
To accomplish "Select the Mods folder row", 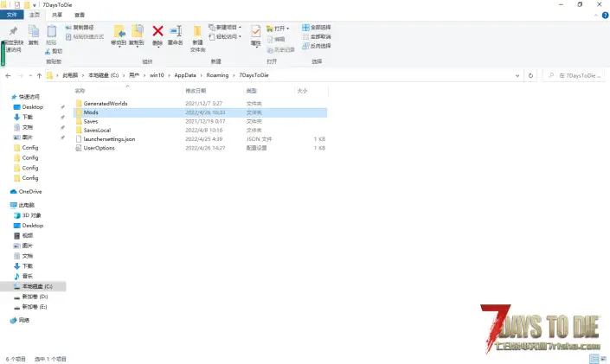I will [200, 112].
